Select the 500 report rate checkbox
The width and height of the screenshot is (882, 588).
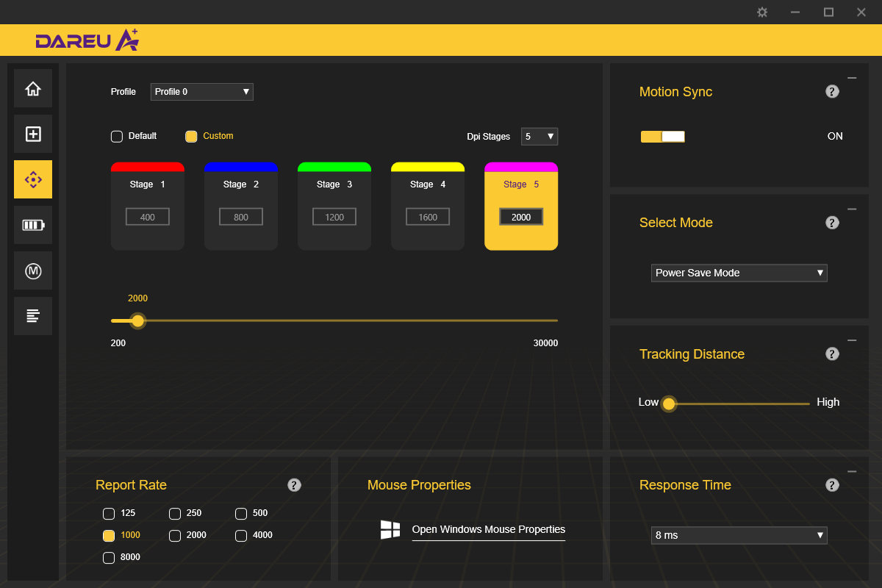(x=241, y=514)
